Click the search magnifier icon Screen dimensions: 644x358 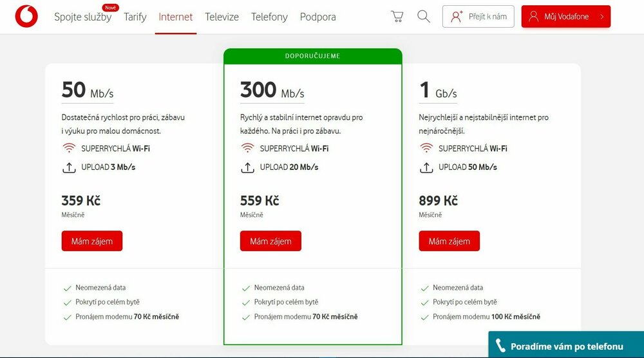423,17
